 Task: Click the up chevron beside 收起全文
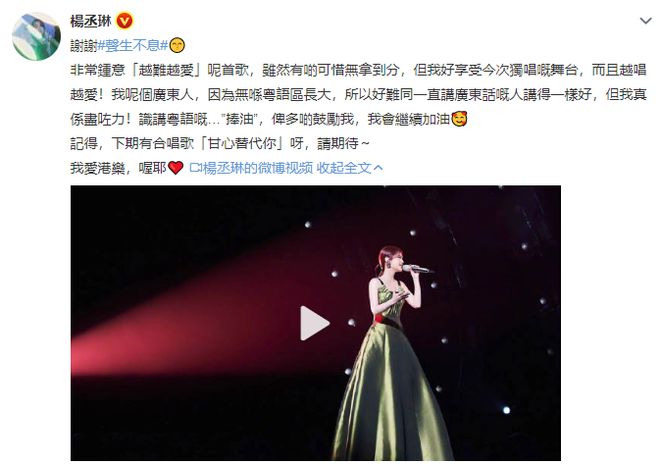tap(378, 168)
